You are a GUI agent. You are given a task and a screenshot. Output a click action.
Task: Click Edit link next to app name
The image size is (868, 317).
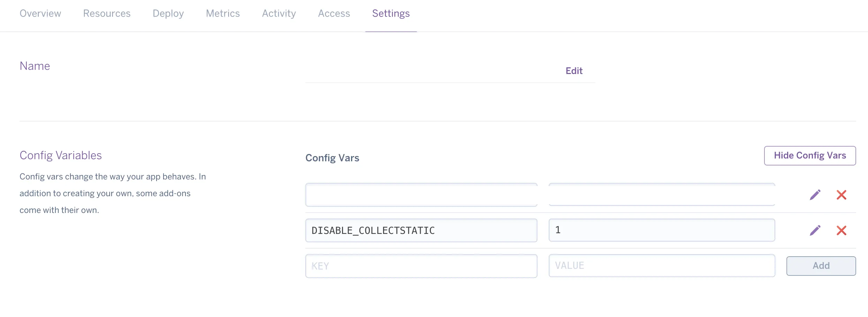coord(574,71)
